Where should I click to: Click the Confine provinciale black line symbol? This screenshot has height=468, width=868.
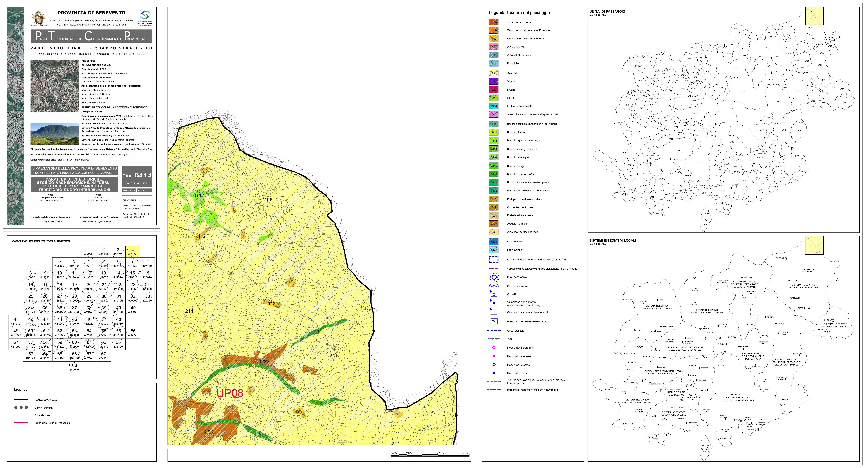[x=21, y=400]
